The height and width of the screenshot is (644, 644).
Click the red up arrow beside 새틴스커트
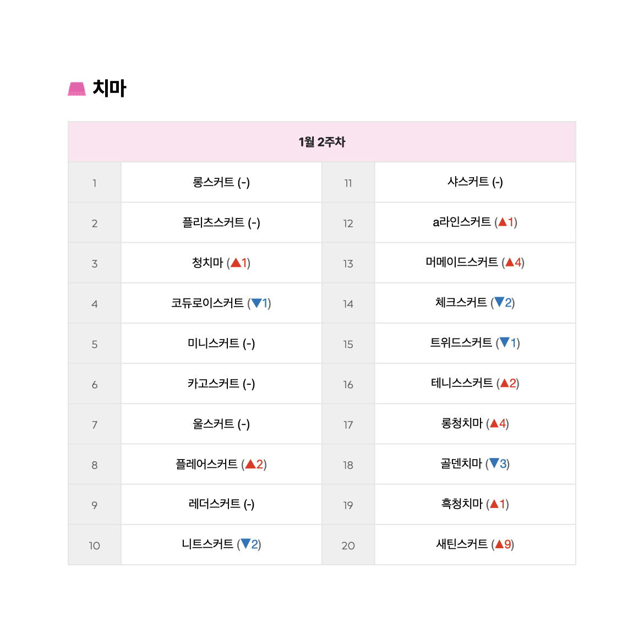click(x=499, y=544)
